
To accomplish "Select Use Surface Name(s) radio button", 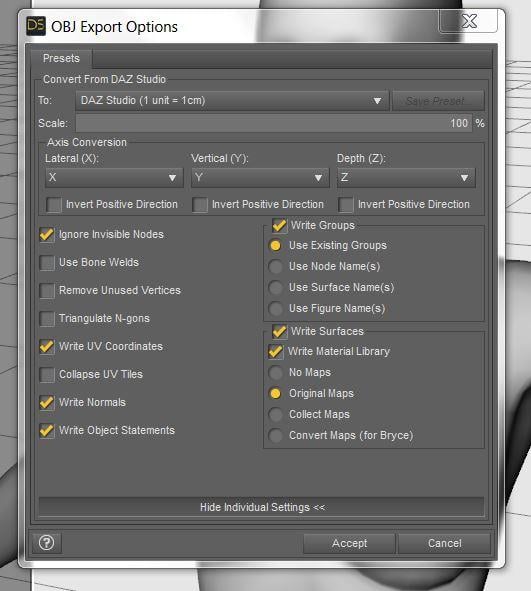I will click(x=275, y=288).
